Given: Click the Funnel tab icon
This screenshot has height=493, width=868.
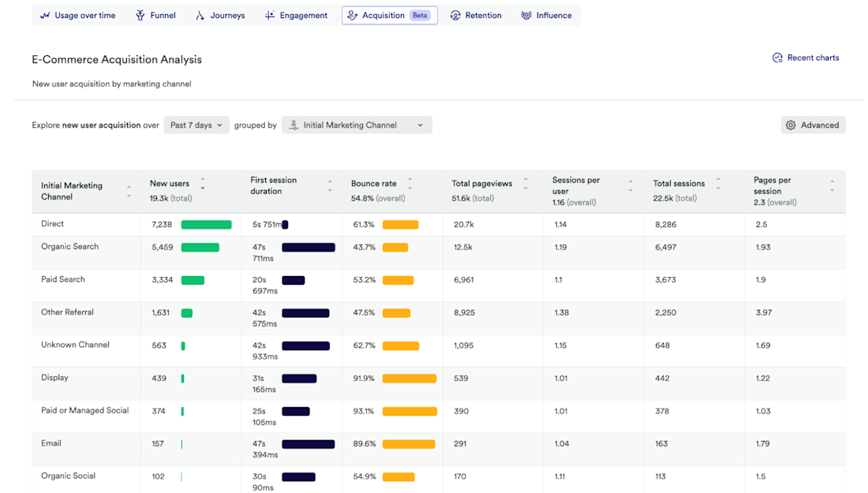Looking at the screenshot, I should tap(140, 16).
